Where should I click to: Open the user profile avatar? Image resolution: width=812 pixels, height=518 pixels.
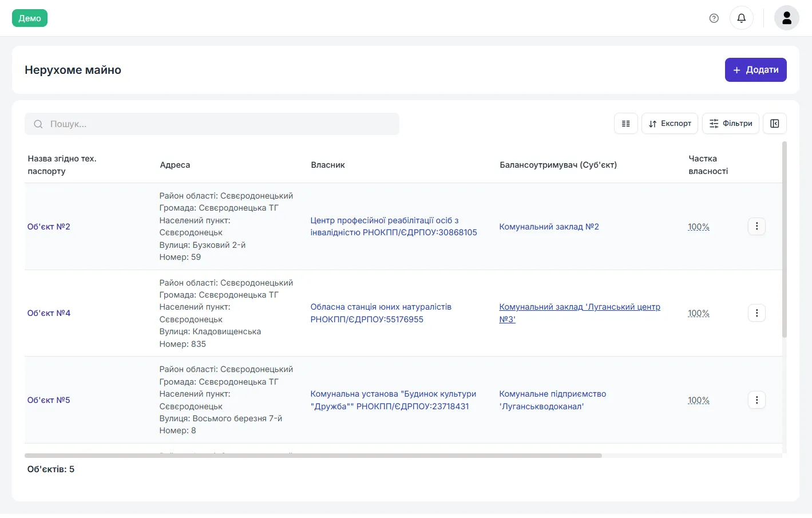pyautogui.click(x=786, y=18)
